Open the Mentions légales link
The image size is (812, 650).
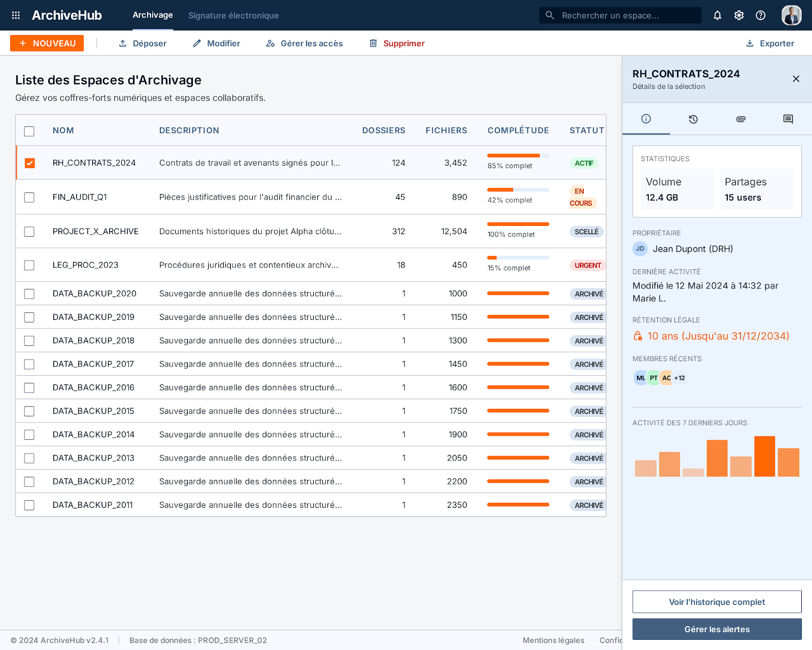[554, 640]
